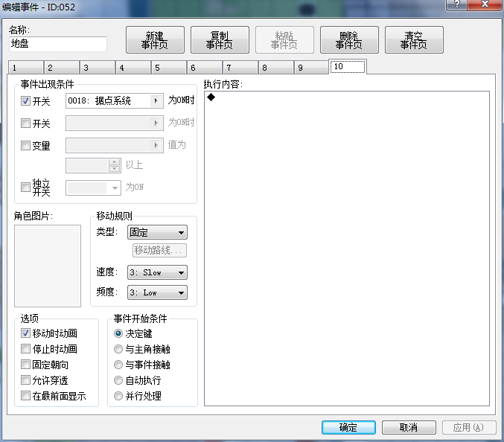504x442 pixels.
Task: Click the help question mark button
Action: point(456,4)
